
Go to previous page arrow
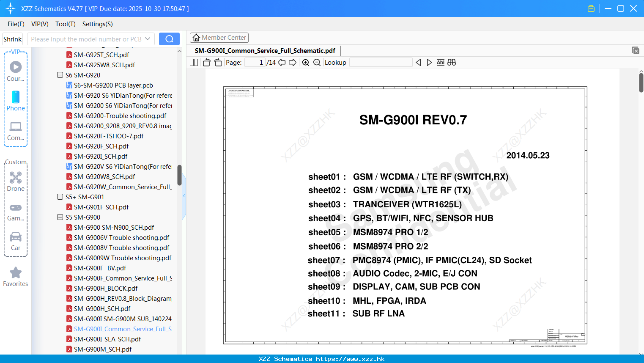(x=282, y=62)
